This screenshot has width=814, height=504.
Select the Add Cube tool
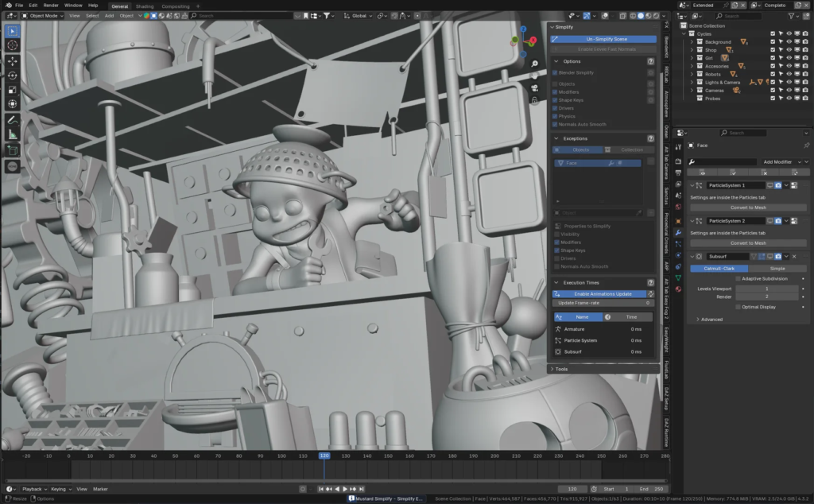click(x=13, y=150)
